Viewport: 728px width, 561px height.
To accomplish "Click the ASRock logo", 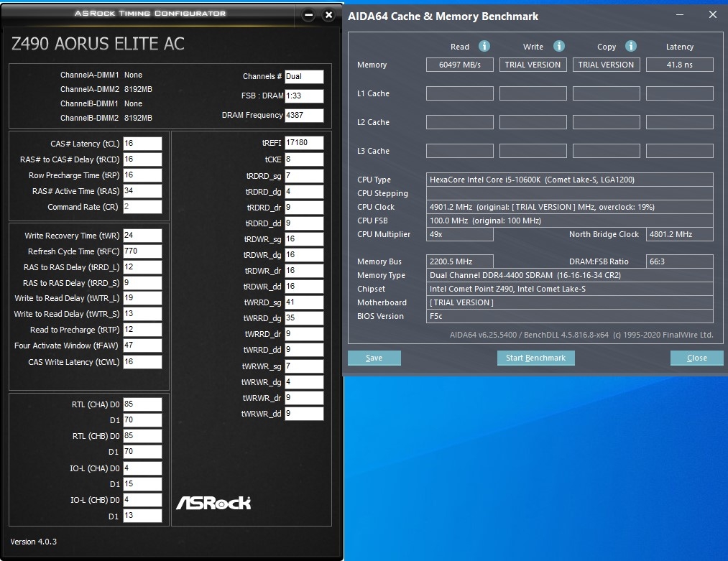I will tap(213, 503).
